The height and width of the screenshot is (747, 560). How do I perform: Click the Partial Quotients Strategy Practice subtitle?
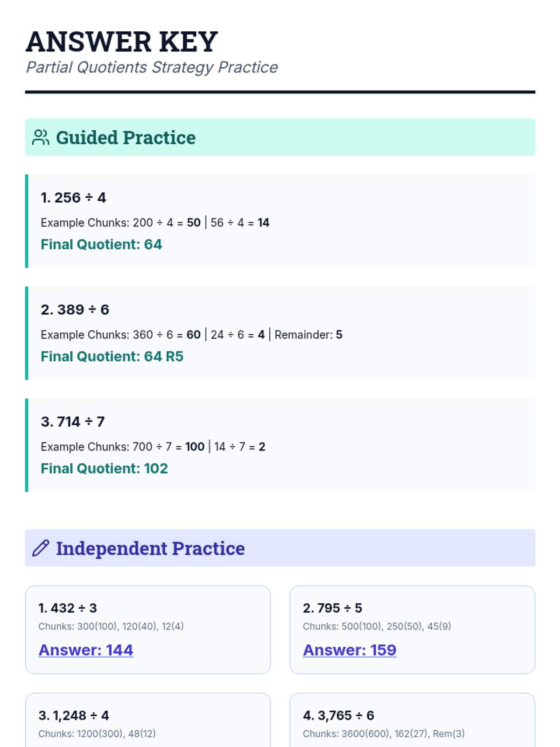[152, 67]
